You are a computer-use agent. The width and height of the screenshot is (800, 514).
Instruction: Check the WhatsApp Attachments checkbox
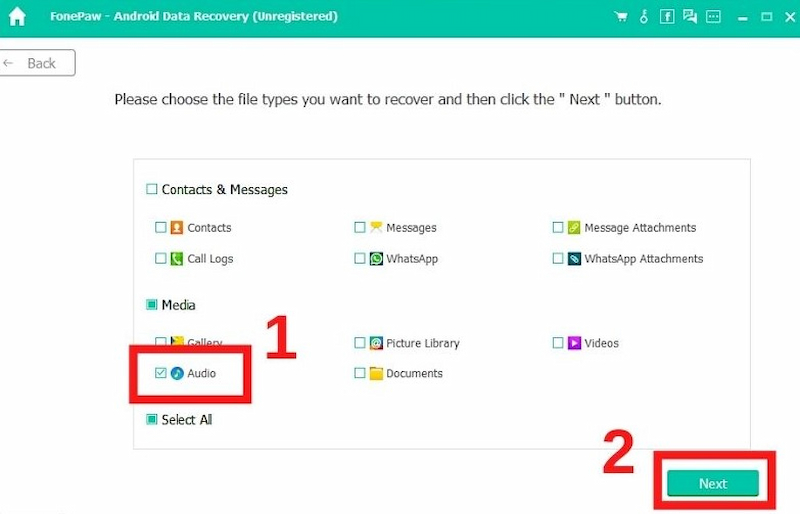(558, 258)
